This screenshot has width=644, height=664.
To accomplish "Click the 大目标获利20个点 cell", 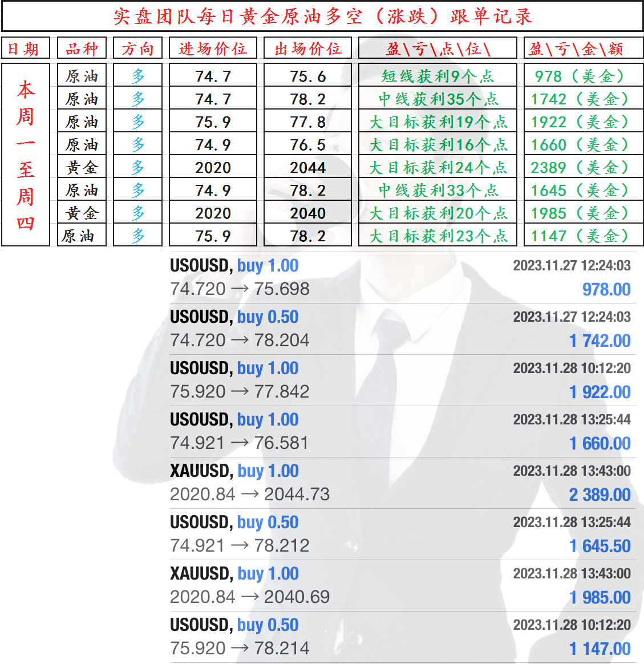I will pos(438,213).
